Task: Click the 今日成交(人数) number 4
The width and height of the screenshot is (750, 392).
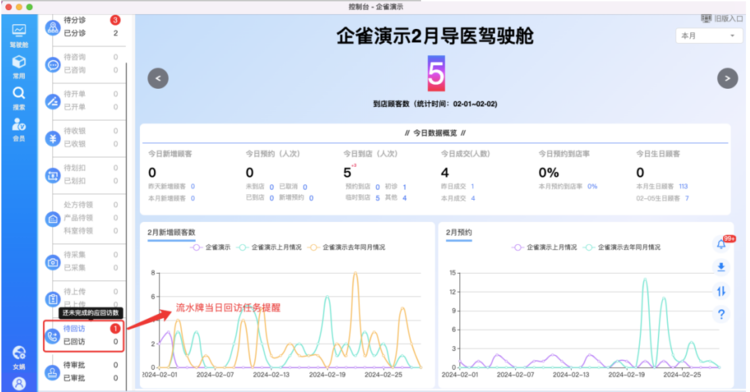Action: coord(445,172)
